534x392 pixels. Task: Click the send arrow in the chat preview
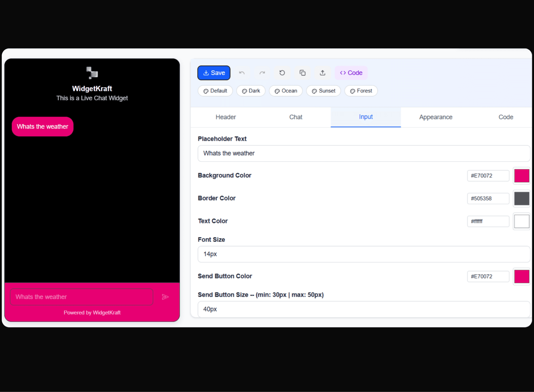[165, 297]
